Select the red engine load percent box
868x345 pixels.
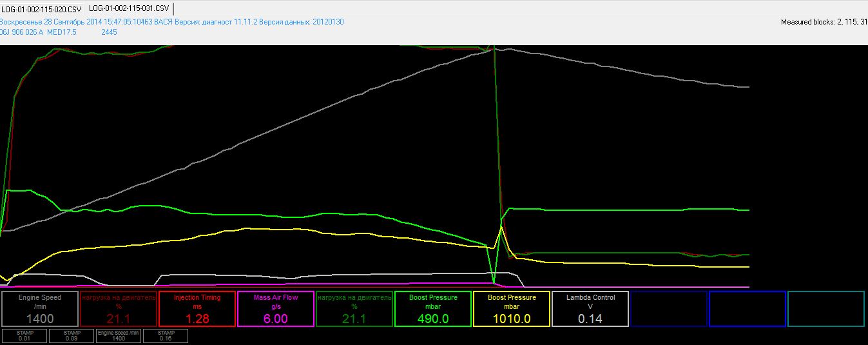pos(119,309)
